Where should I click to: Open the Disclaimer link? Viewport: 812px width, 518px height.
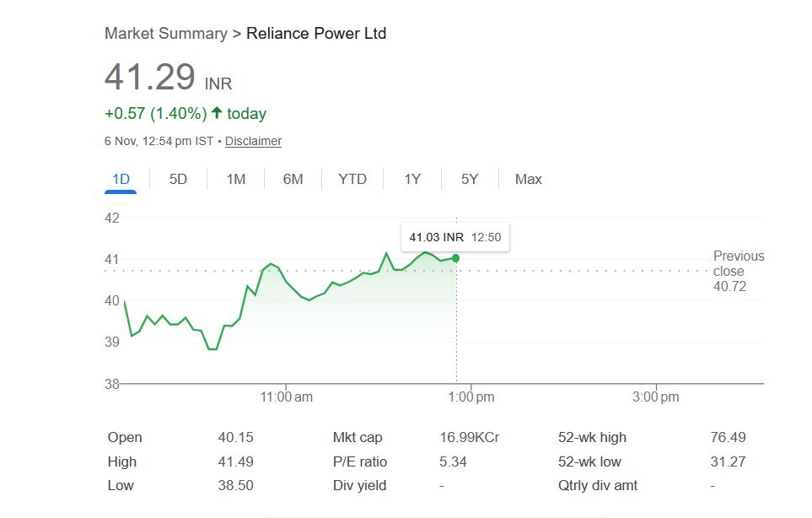253,141
